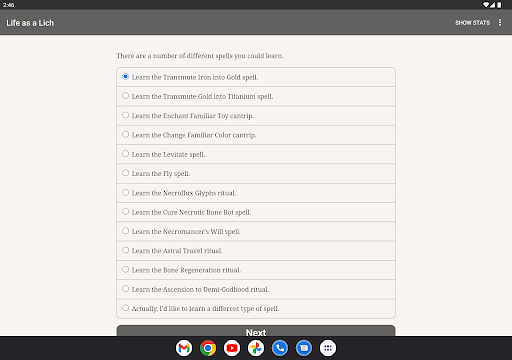Open YouTube from the dock
The image size is (512, 360).
pos(232,348)
